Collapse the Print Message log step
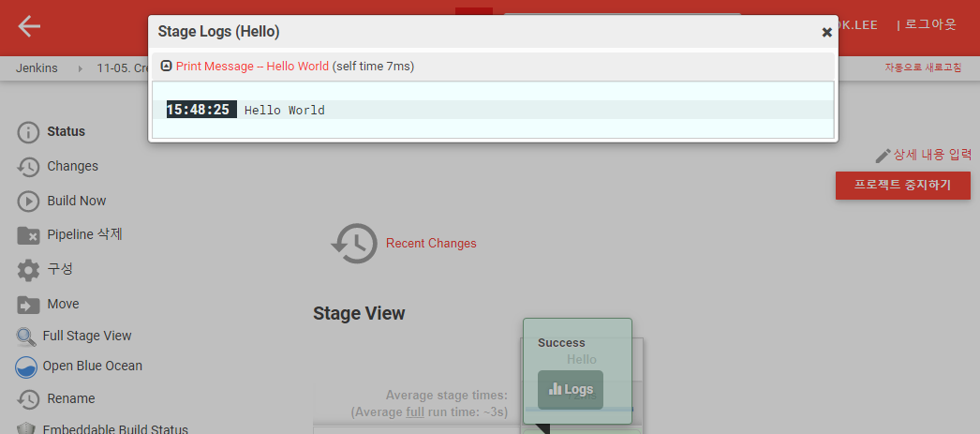Image resolution: width=980 pixels, height=434 pixels. point(167,67)
